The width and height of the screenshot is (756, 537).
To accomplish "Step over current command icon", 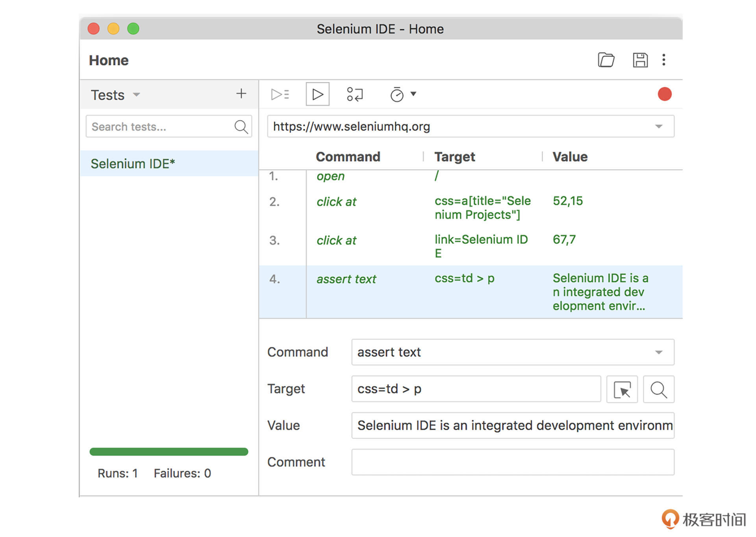I will coord(354,94).
